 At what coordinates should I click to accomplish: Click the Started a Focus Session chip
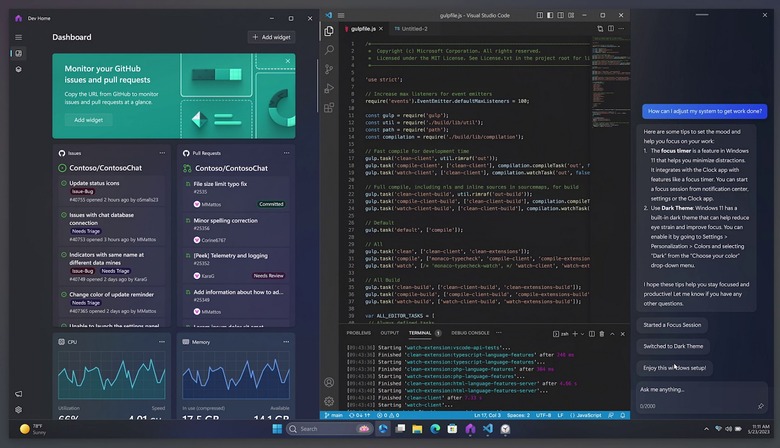tap(672, 325)
